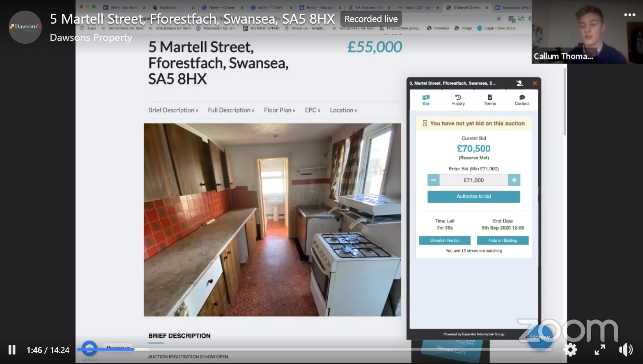Switch to Posts - Hopper browser tab
643x364 pixels.
coord(320,7)
